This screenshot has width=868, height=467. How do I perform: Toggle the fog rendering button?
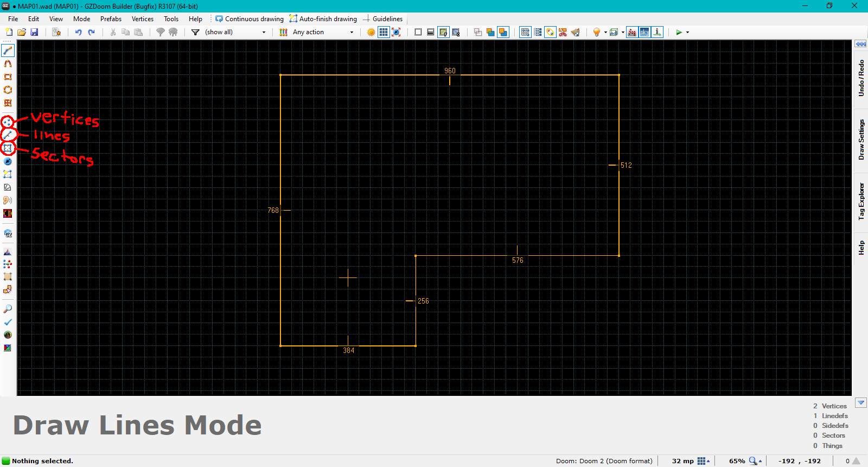632,32
